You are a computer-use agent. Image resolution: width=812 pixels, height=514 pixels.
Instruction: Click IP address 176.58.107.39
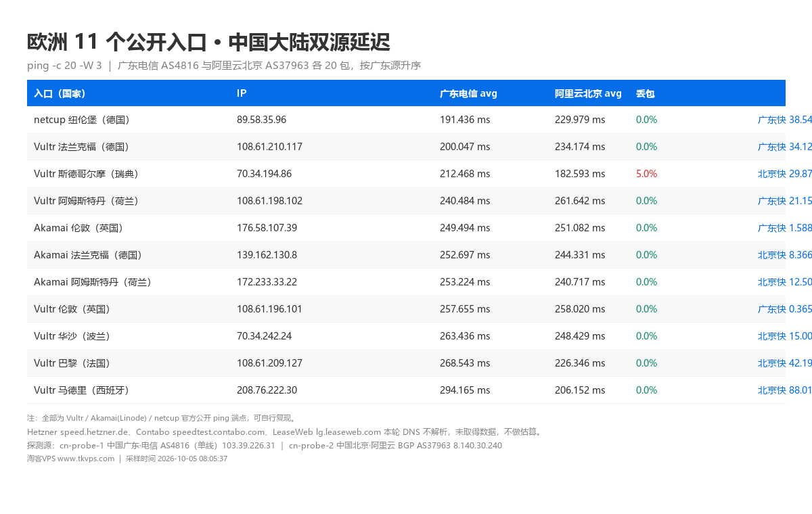pos(267,228)
